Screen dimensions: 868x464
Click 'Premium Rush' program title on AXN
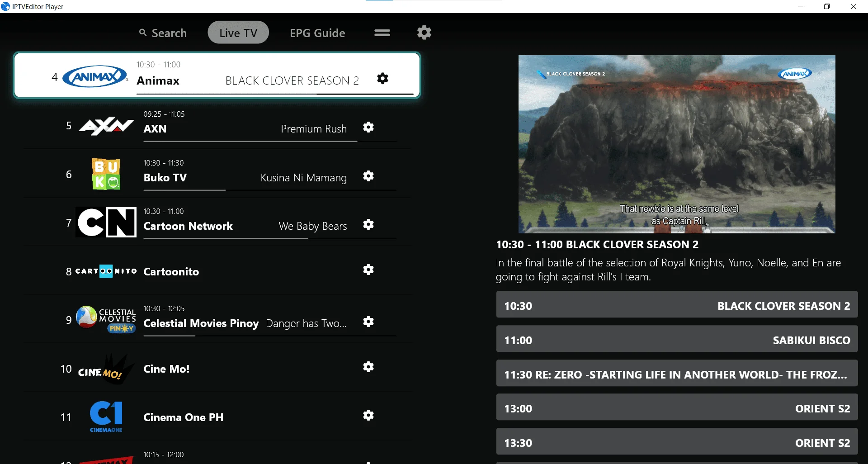click(314, 129)
